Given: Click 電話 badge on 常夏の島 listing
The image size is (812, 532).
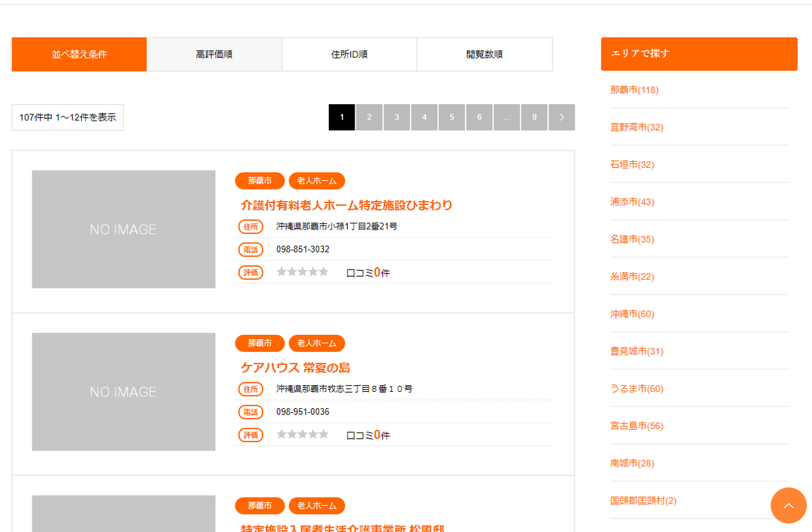Looking at the screenshot, I should (250, 412).
